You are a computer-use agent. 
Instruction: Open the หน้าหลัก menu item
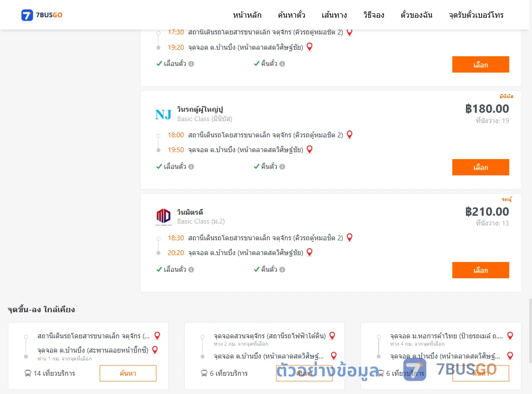tap(247, 15)
